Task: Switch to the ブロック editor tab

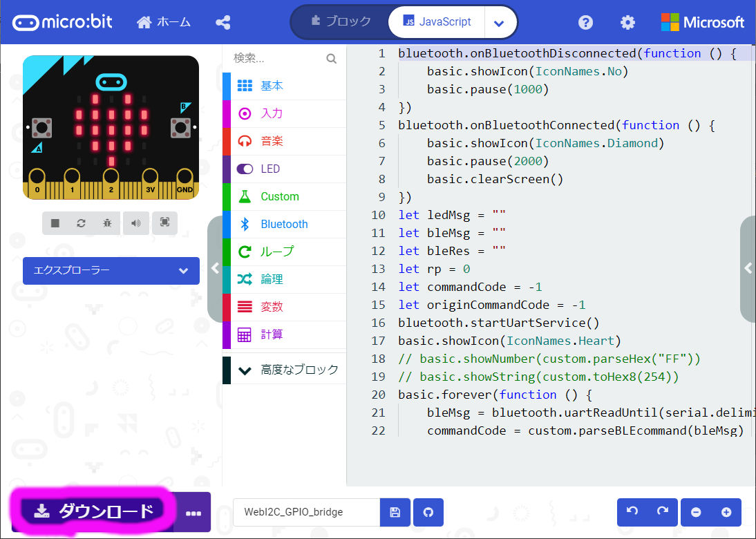Action: (x=341, y=22)
